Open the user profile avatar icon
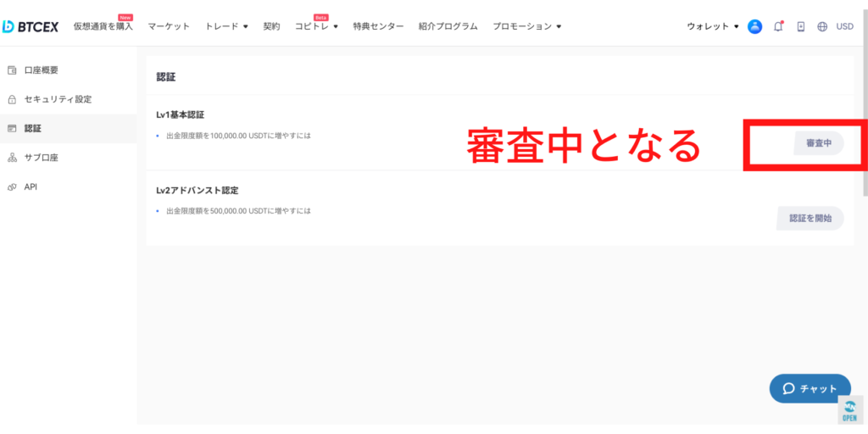 [x=754, y=26]
